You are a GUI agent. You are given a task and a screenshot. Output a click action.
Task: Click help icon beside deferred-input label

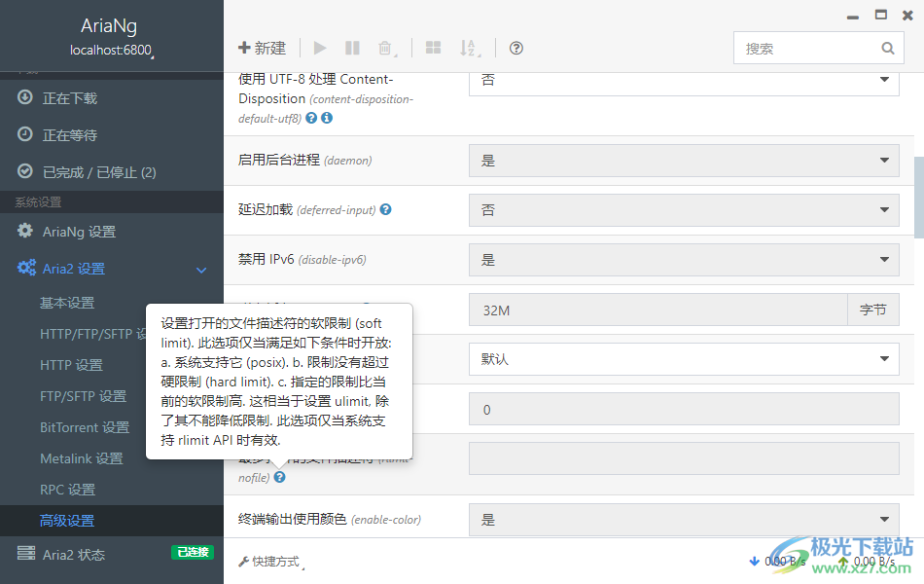385,209
